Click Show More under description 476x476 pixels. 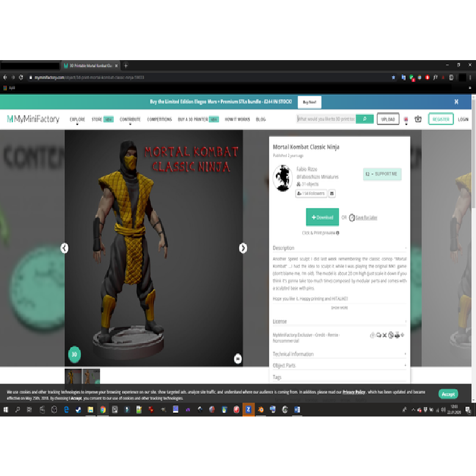point(339,308)
